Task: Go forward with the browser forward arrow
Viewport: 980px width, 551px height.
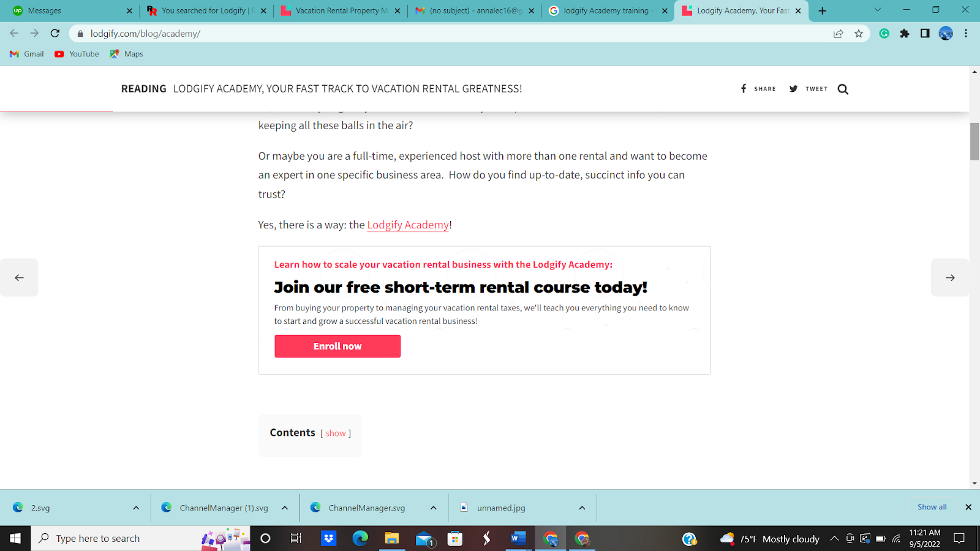Action: click(34, 34)
